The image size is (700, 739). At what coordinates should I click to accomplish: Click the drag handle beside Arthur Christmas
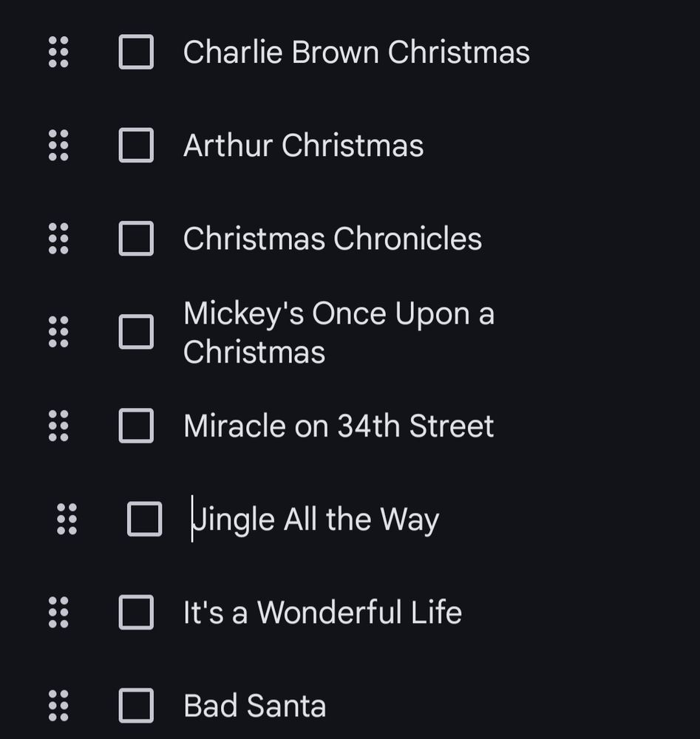click(58, 145)
